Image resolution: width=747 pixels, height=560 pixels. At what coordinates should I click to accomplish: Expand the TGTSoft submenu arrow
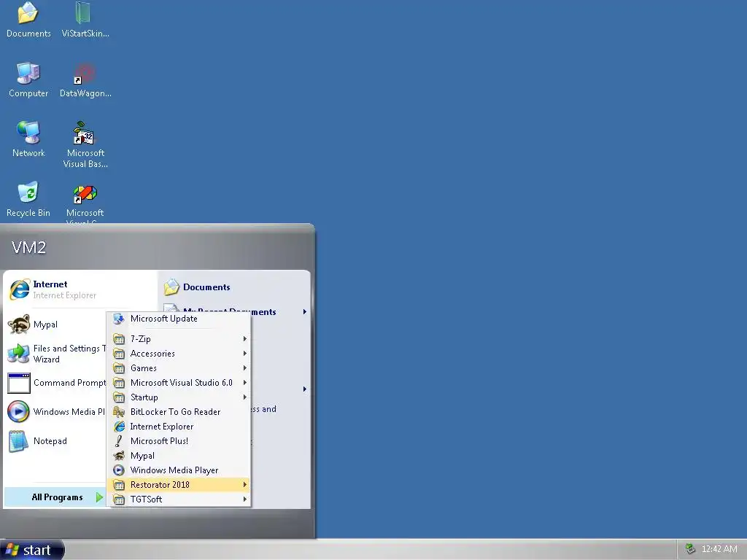(x=245, y=499)
